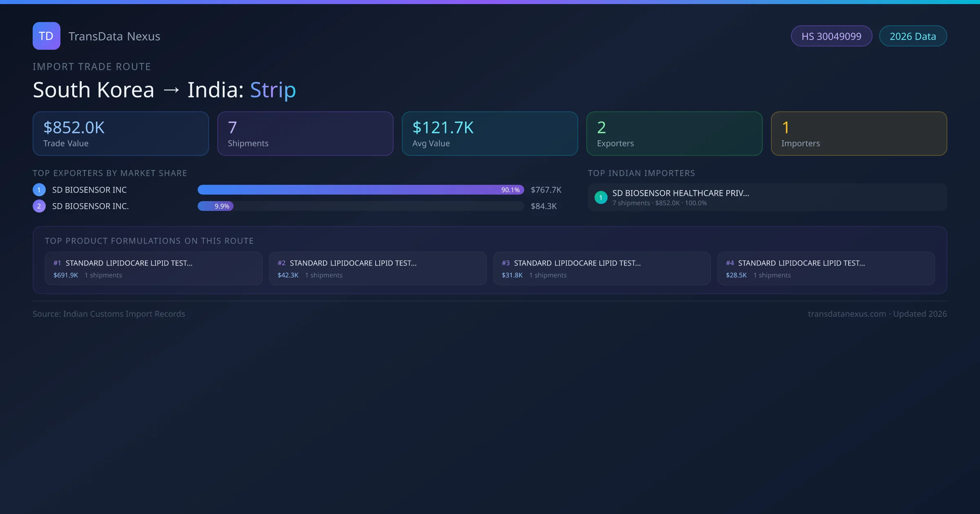Open the 2 Exporters stat card
Viewport: 980px width, 514px height.
[x=675, y=134]
